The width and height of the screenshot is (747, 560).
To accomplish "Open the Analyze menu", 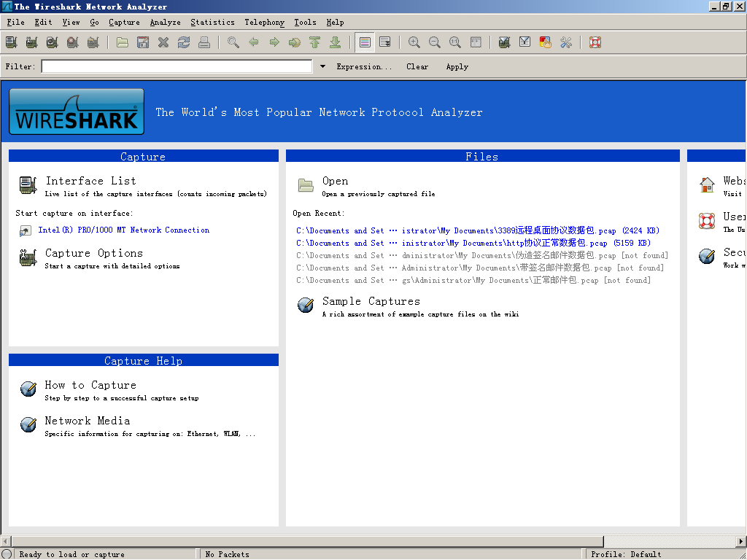I will (166, 23).
